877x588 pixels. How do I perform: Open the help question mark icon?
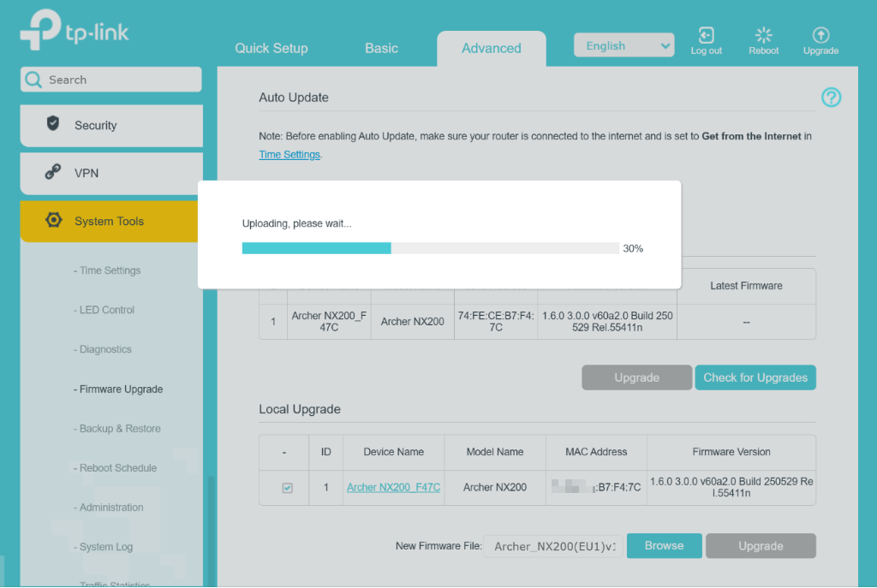click(831, 98)
